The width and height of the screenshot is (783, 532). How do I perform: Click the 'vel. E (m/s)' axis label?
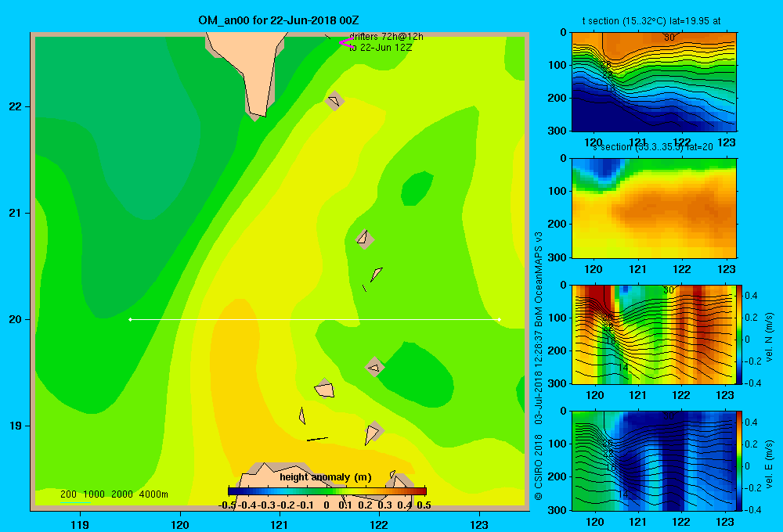pos(769,464)
